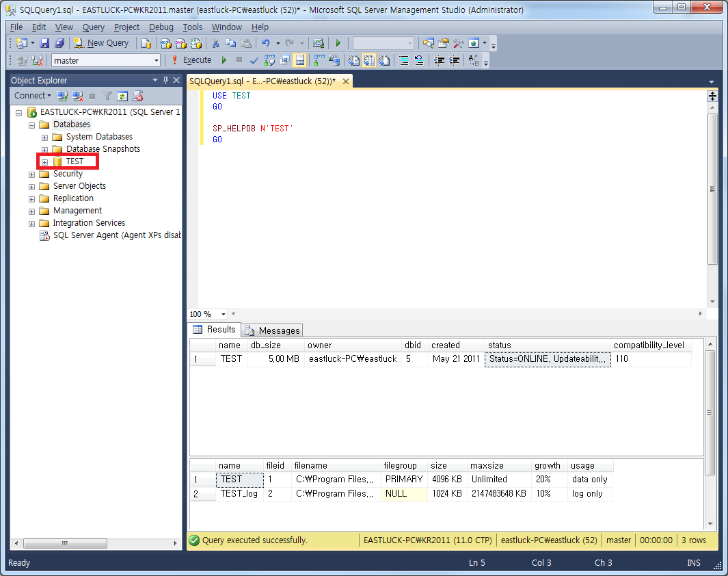Screen dimensions: 728x576
Task: Toggle IntelliSense Enabled in the query toolbar
Action: 300,60
